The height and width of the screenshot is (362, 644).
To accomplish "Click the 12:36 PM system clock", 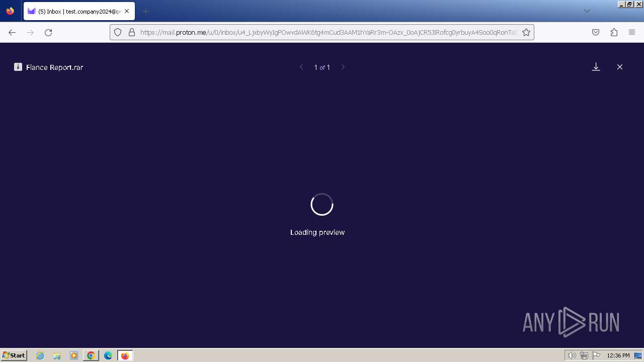I will (618, 355).
